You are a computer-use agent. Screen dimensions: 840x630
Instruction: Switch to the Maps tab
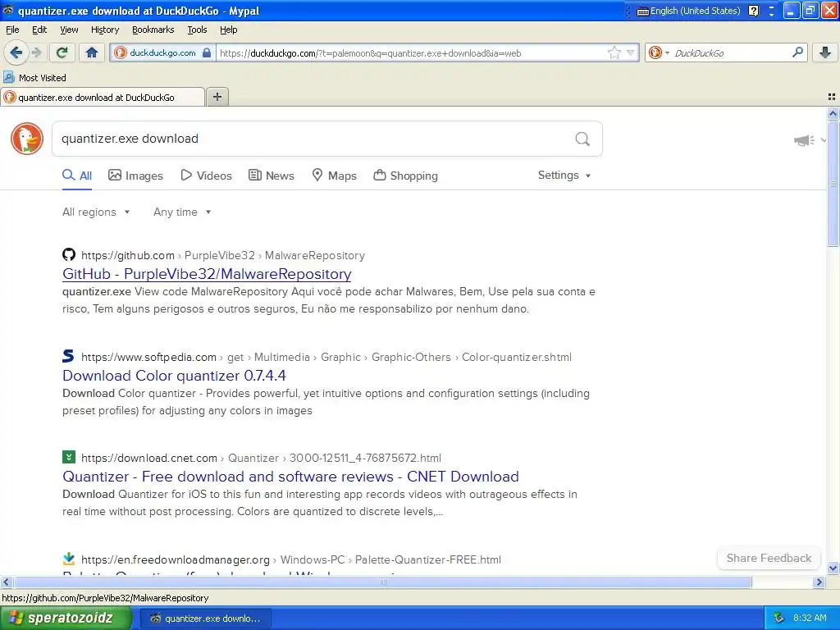tap(335, 176)
